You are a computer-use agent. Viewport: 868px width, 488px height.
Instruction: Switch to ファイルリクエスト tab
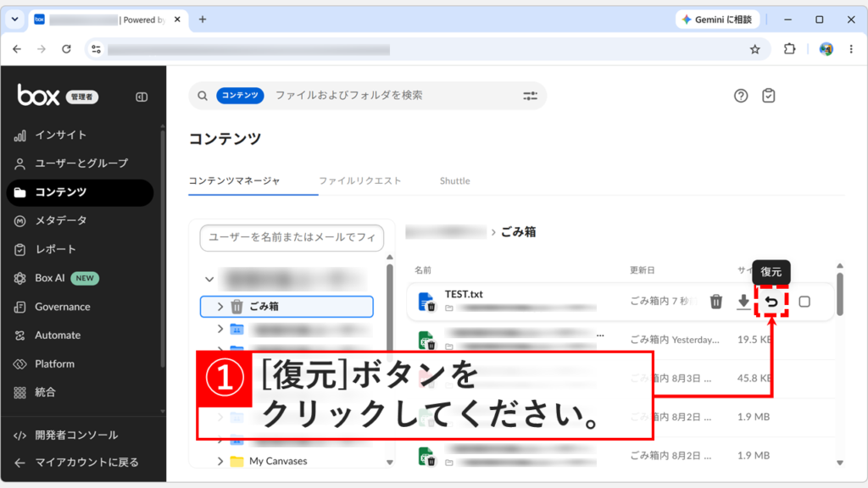coord(359,181)
